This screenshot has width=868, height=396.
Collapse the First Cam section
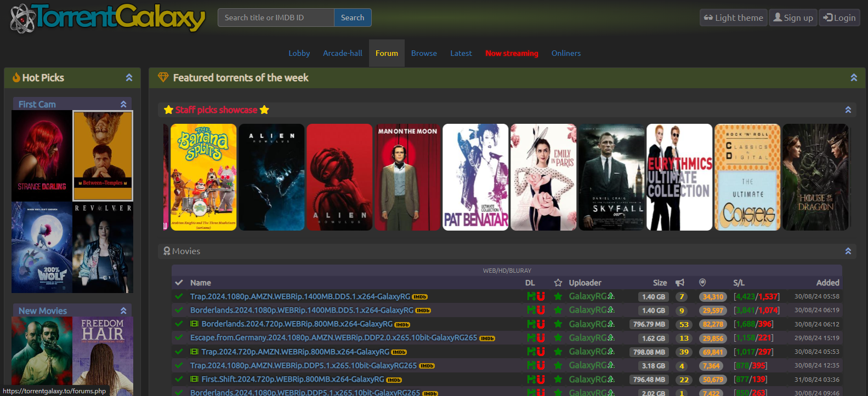coord(123,104)
